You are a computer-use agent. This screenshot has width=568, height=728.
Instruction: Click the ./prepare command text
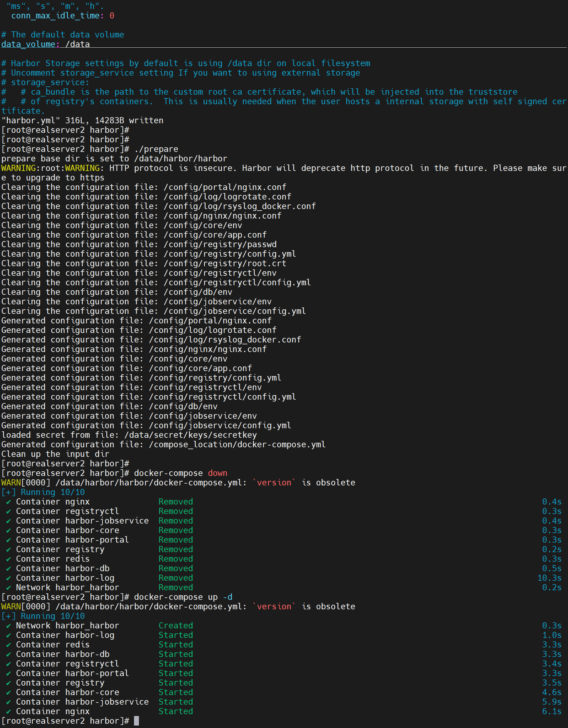[x=156, y=149]
